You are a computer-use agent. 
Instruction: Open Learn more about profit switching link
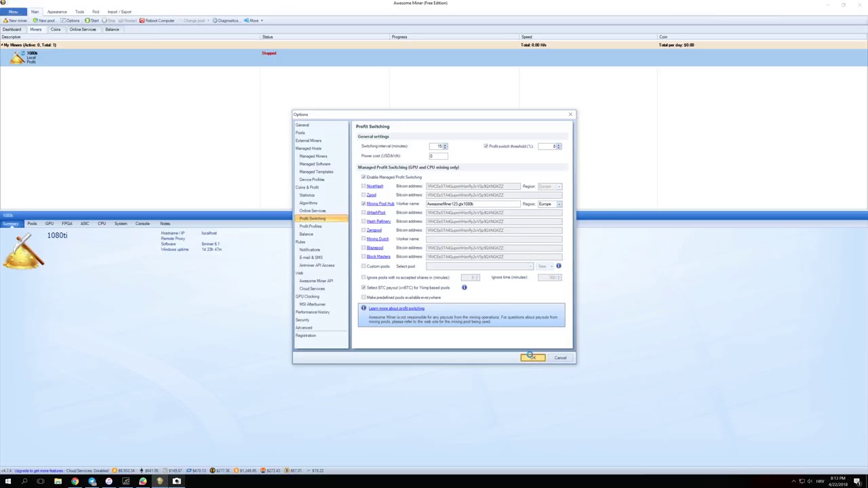coord(397,308)
